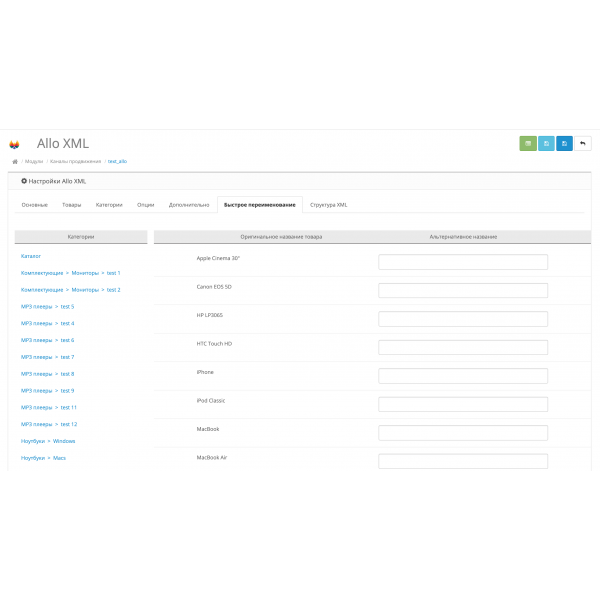Click the Настройки Allo XML panel heading
This screenshot has width=600, height=600.
click(x=53, y=181)
